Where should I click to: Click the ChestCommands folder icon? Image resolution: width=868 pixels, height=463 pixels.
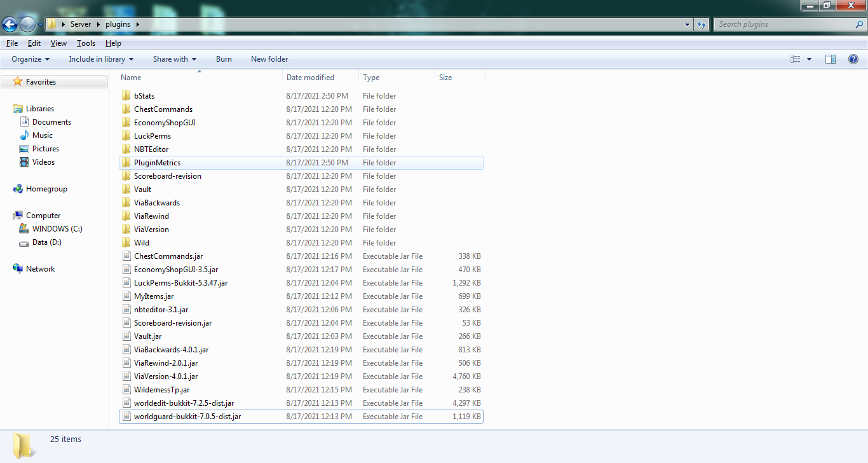126,109
